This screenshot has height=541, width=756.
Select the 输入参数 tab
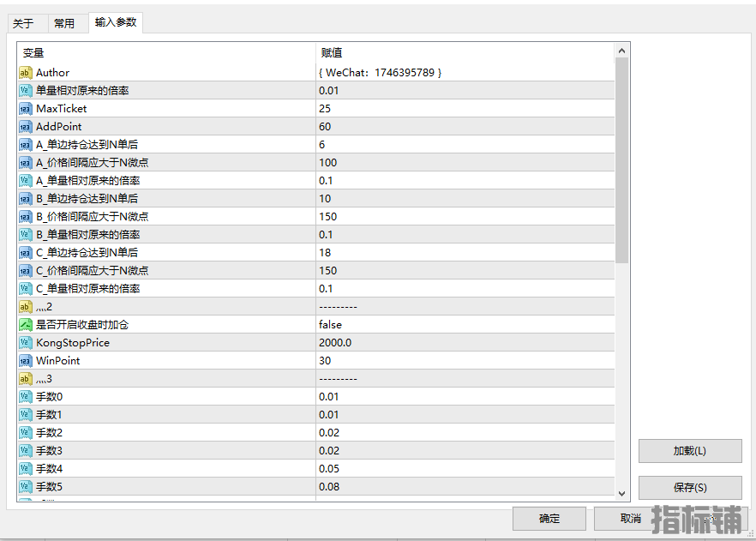(116, 22)
